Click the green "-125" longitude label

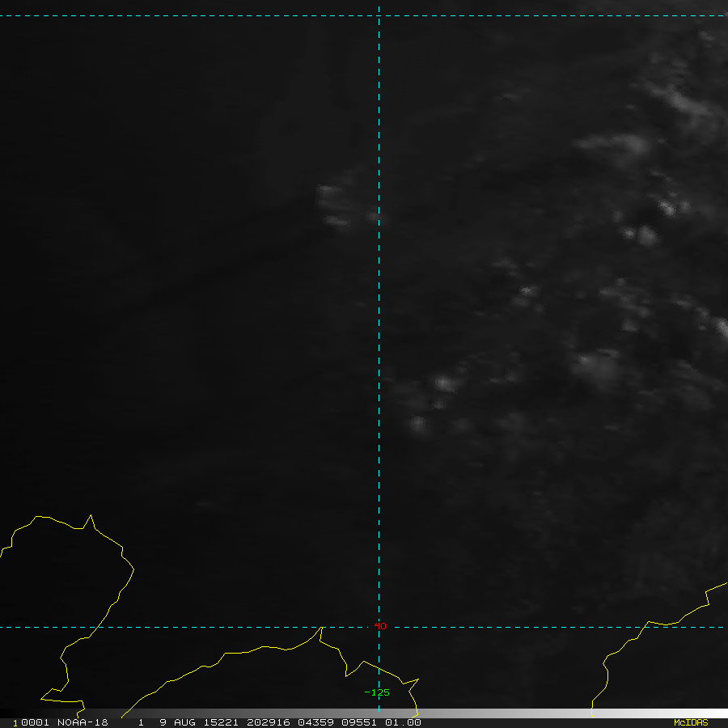tap(377, 692)
